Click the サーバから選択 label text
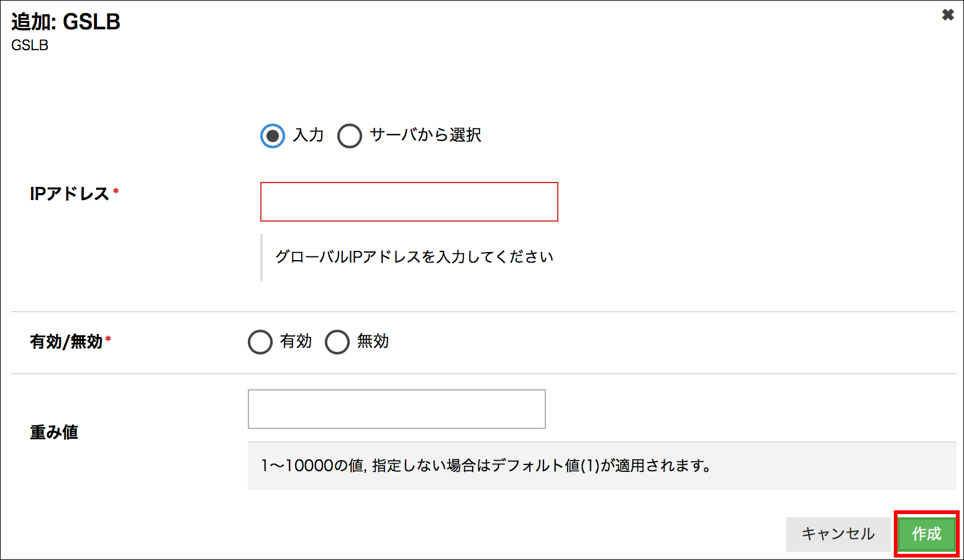 pyautogui.click(x=425, y=135)
